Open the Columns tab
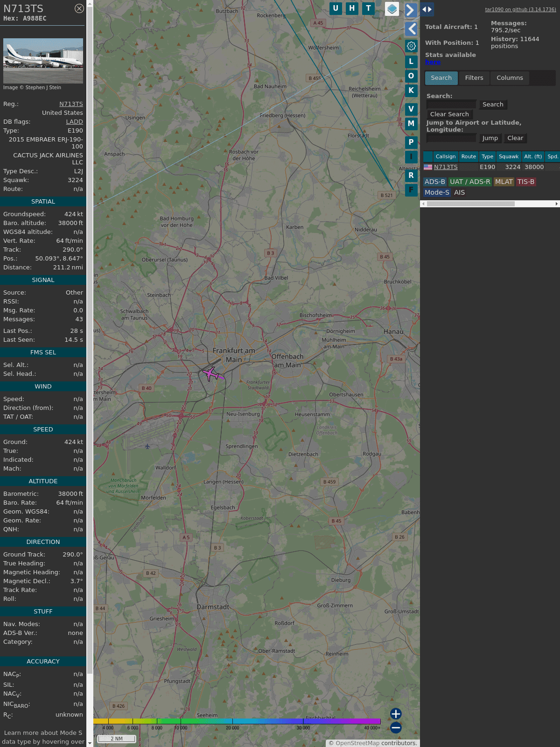 pos(510,78)
